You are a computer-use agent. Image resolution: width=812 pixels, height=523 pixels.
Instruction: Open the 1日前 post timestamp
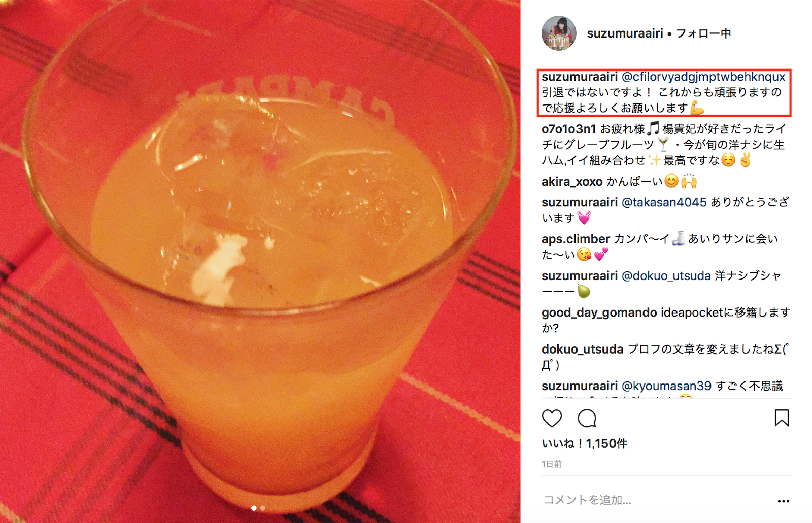[552, 464]
